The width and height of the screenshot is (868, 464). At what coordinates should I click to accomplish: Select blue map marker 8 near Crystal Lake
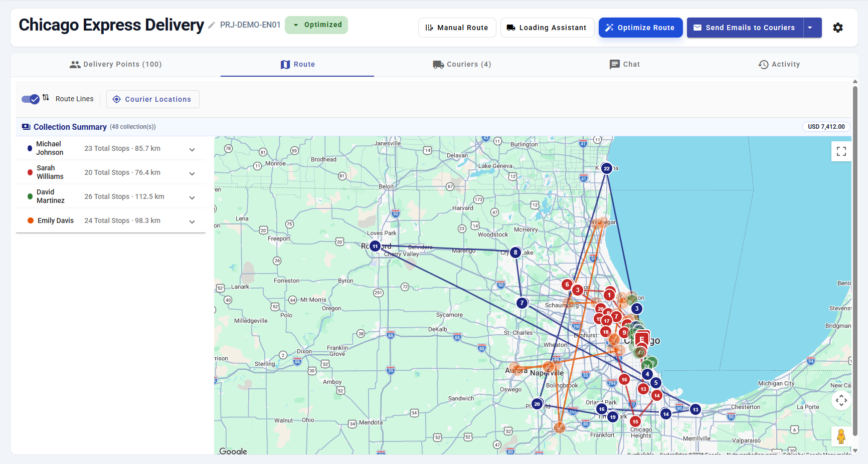point(515,253)
